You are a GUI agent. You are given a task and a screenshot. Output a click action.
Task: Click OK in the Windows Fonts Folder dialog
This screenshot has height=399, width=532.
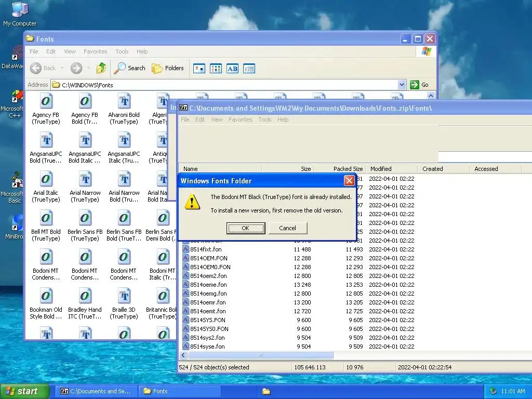(246, 228)
